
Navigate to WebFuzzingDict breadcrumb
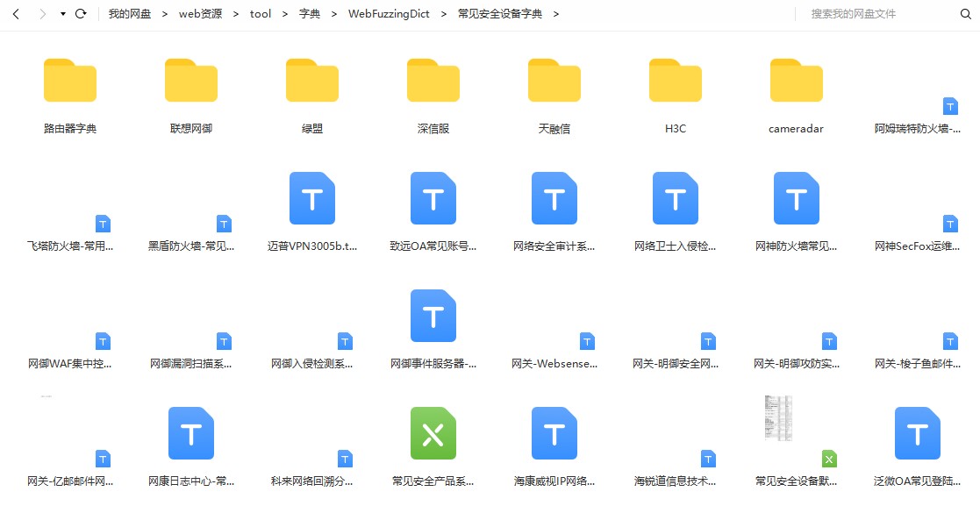389,14
